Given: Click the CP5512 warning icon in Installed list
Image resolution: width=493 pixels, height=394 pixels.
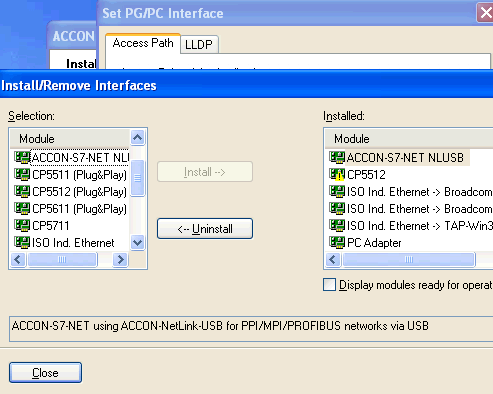Looking at the screenshot, I should tap(337, 174).
